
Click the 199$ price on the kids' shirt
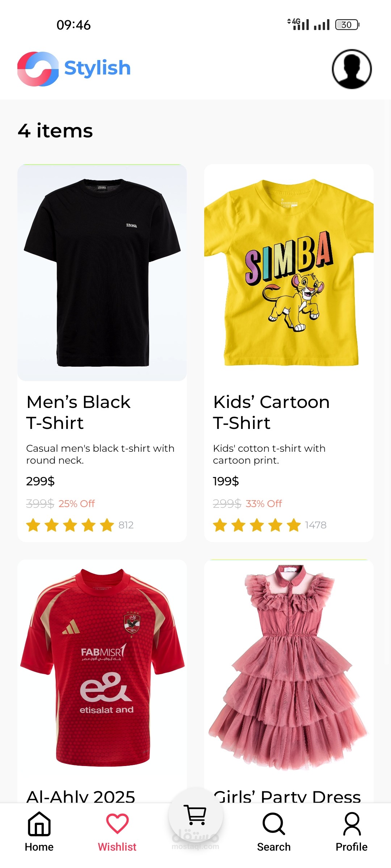pyautogui.click(x=226, y=481)
